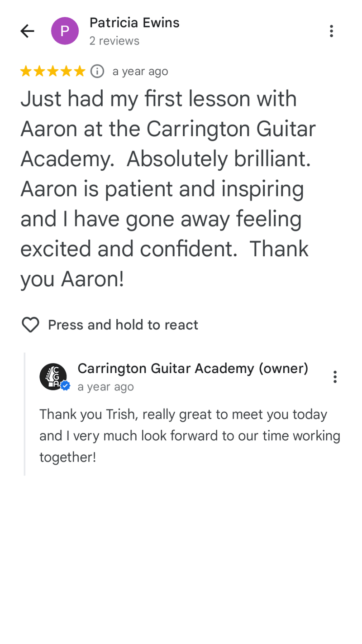Image resolution: width=362 pixels, height=644 pixels.
Task: Click the Carrington Guitar Academy logo avatar
Action: 54,376
